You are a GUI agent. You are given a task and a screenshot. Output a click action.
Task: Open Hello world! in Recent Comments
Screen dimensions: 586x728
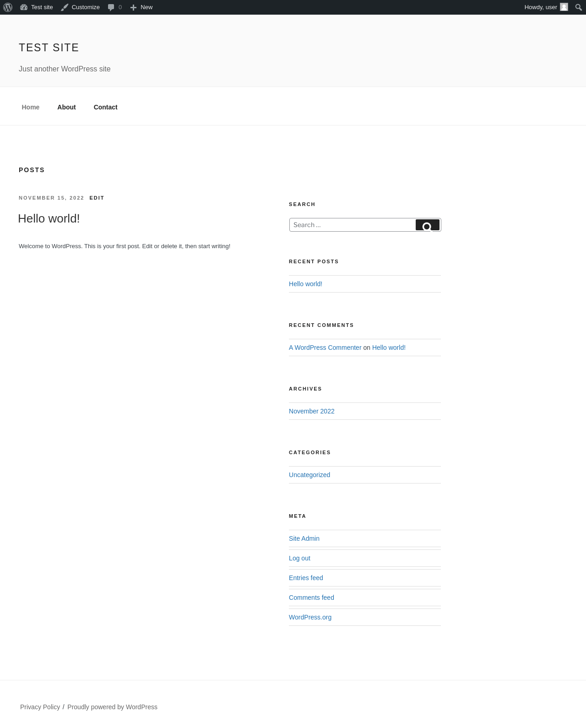389,348
